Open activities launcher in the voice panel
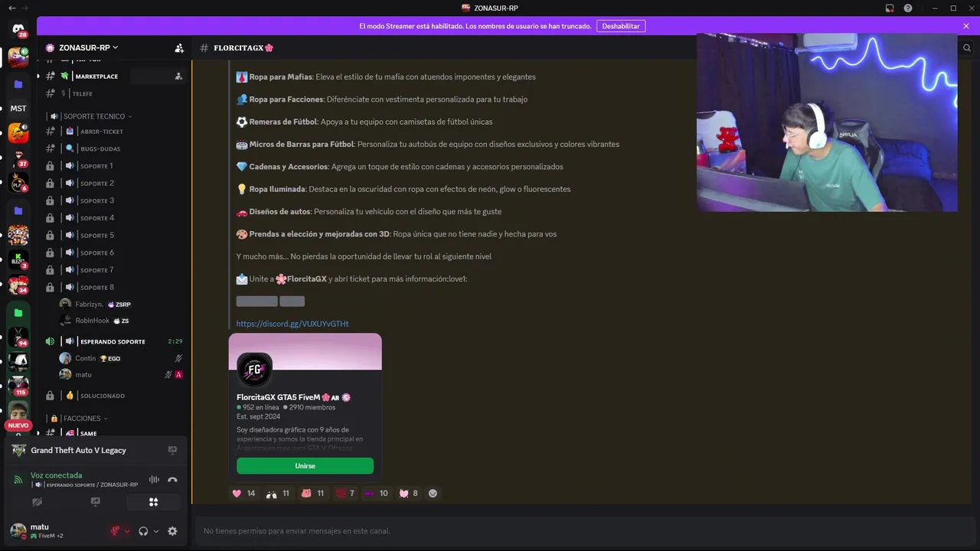The height and width of the screenshot is (551, 980). 153,502
